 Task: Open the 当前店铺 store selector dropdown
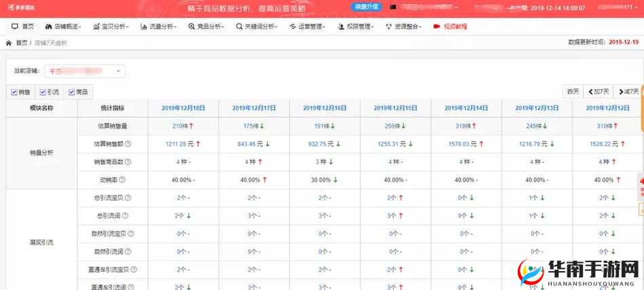(x=85, y=71)
